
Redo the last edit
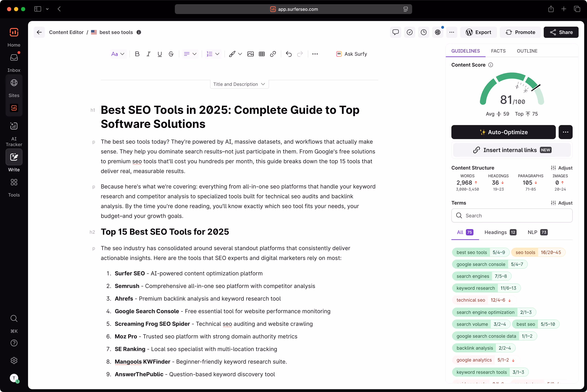[300, 54]
